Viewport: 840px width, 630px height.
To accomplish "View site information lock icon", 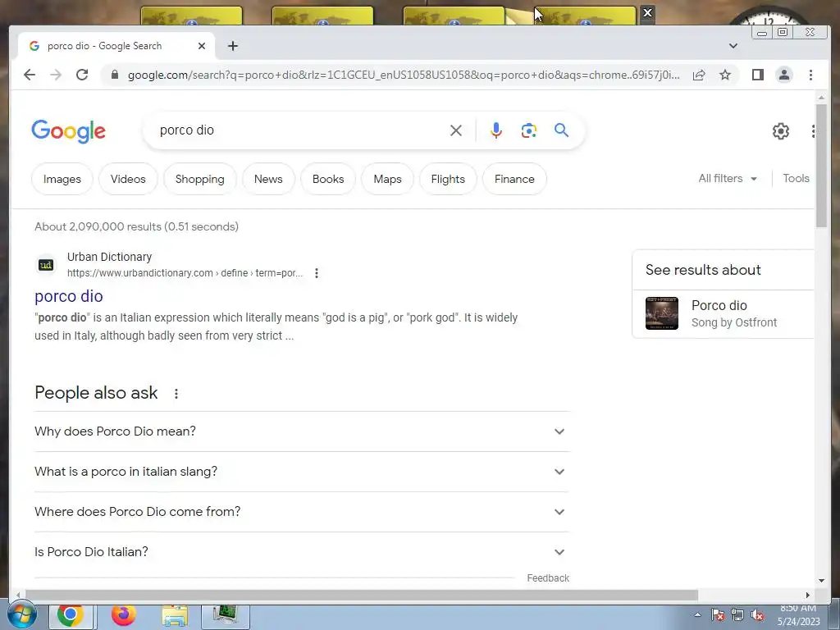I will coord(115,75).
